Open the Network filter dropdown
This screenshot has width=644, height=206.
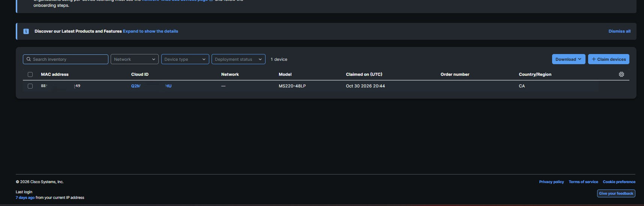[x=135, y=59]
